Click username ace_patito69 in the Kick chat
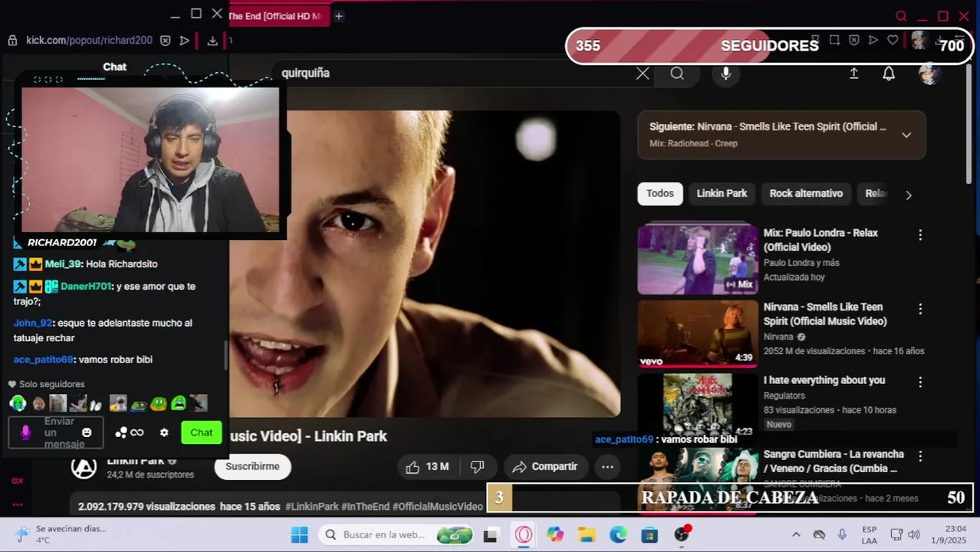The width and height of the screenshot is (980, 552). 43,360
